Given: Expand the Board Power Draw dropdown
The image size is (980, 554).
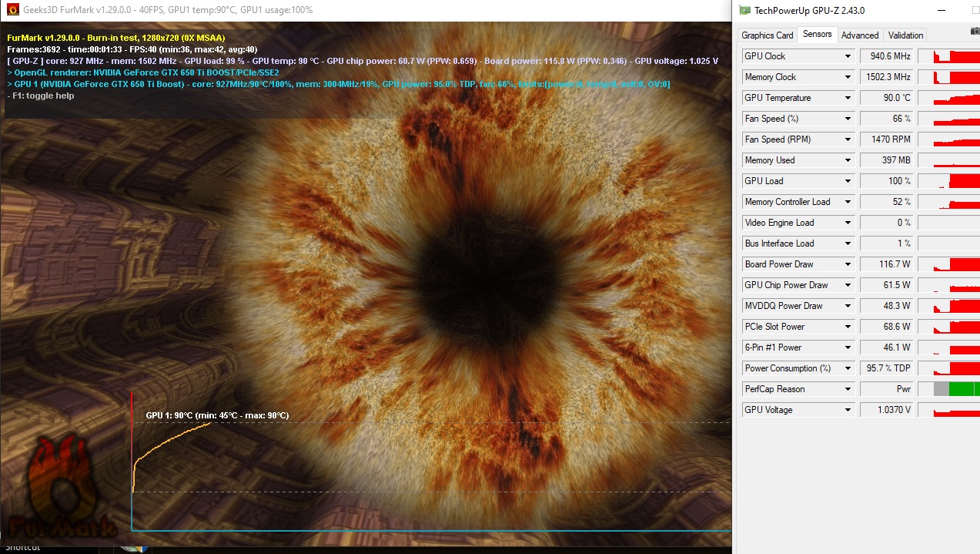Looking at the screenshot, I should [848, 264].
